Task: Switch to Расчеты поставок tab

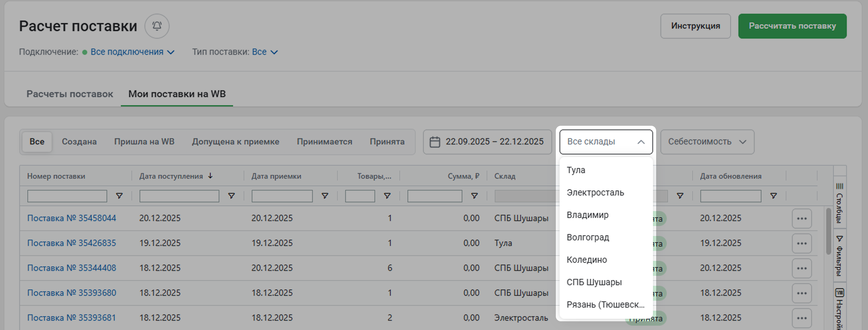Action: coord(70,94)
